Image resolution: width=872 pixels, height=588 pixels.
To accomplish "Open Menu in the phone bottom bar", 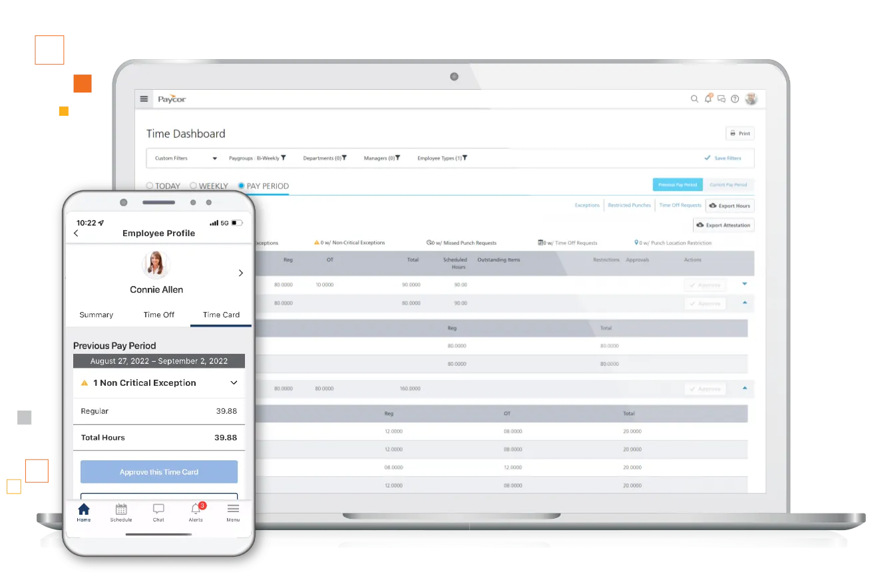I will click(233, 512).
